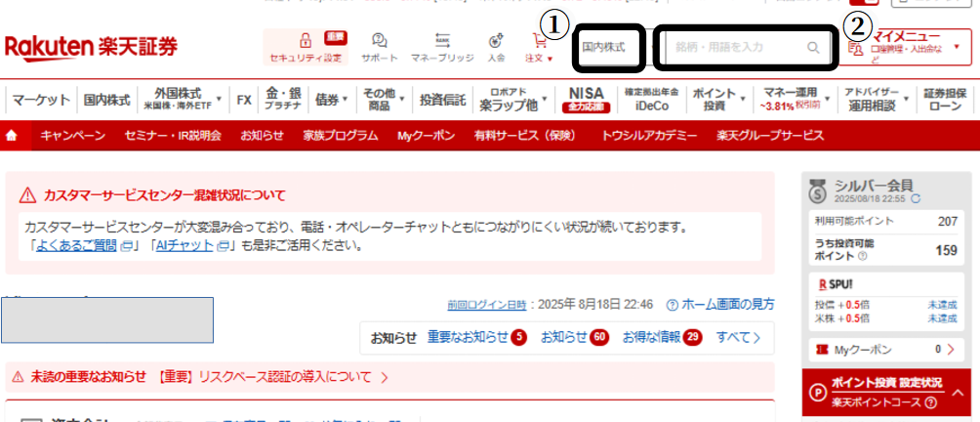This screenshot has width=980, height=422.
Task: Click 利用可能ポイント value 207
Action: (x=948, y=222)
